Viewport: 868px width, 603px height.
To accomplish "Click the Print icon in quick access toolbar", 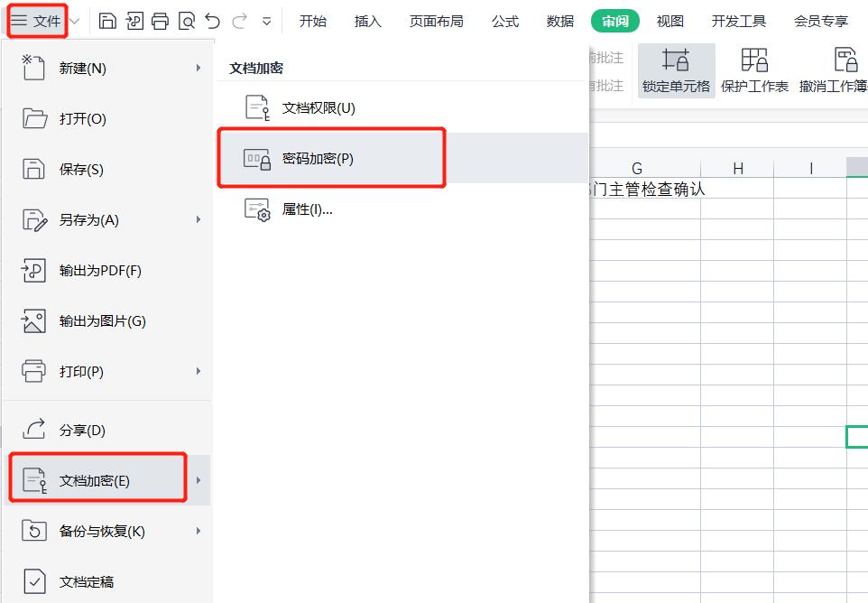I will (x=160, y=19).
